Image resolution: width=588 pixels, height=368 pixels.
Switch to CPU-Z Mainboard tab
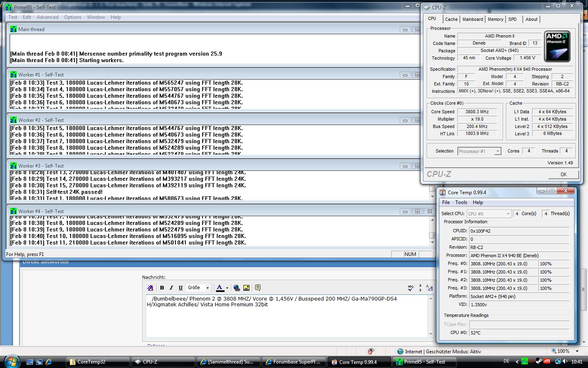coord(472,19)
